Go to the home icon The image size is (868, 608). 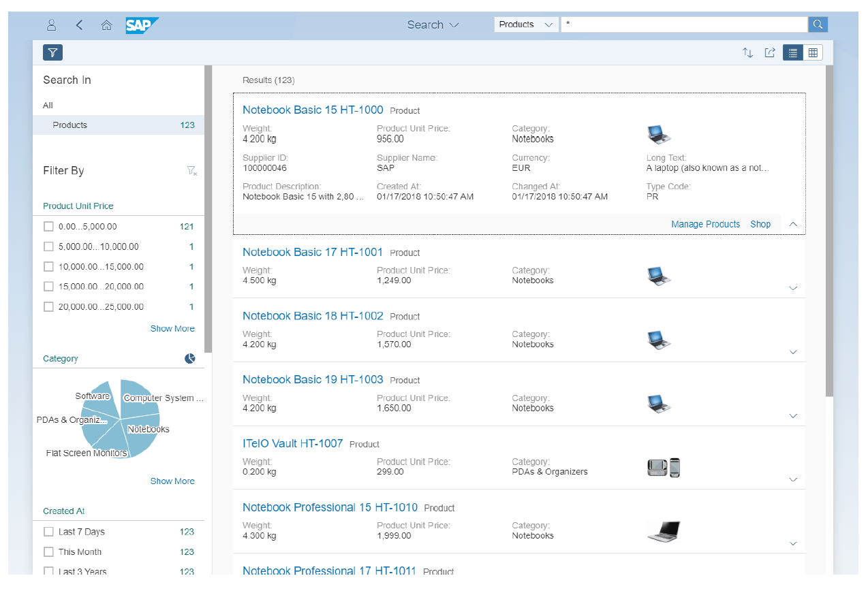click(106, 25)
